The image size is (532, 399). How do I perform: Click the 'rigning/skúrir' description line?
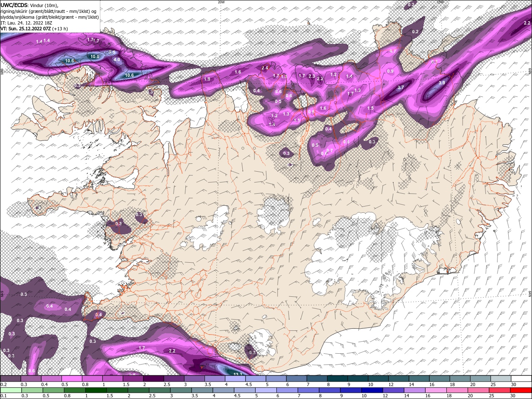coord(49,11)
